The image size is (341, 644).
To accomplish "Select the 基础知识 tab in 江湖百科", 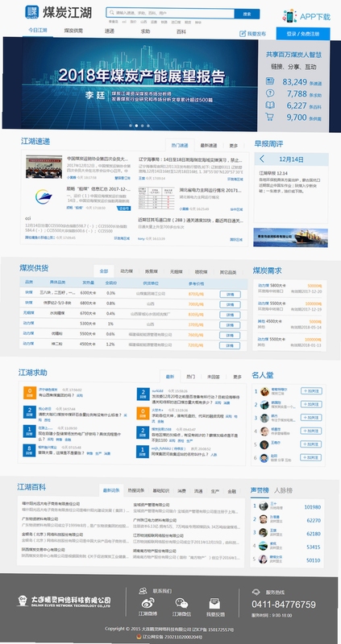I will [x=161, y=491].
